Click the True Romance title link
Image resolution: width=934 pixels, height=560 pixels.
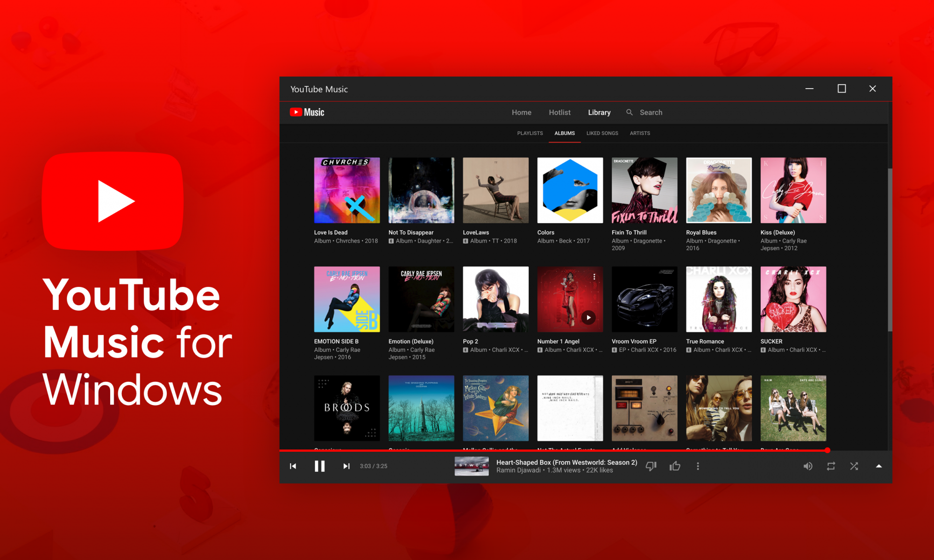click(705, 342)
